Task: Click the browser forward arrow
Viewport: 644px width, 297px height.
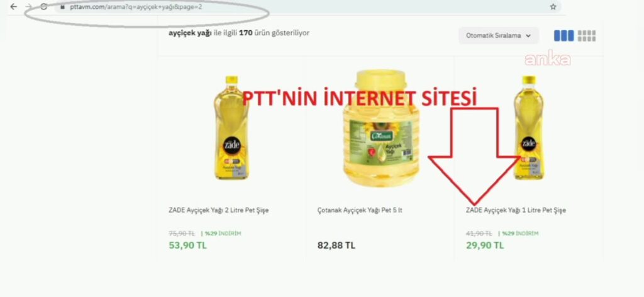Action: 28,6
